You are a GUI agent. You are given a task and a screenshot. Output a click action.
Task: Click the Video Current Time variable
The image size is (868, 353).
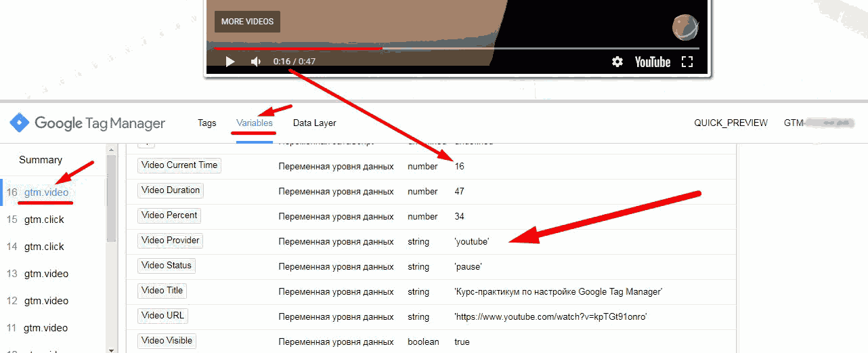[179, 165]
